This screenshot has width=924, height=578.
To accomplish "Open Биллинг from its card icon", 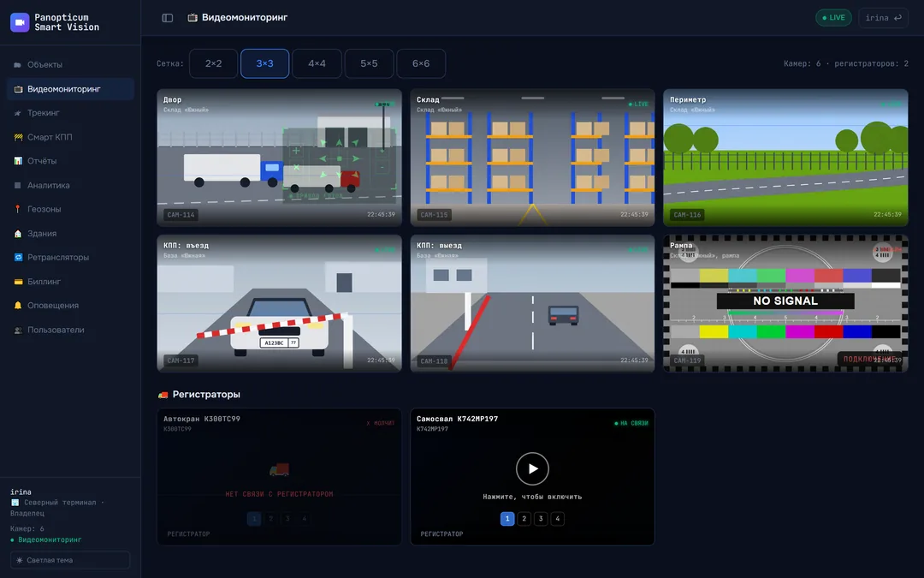I will [x=18, y=282].
